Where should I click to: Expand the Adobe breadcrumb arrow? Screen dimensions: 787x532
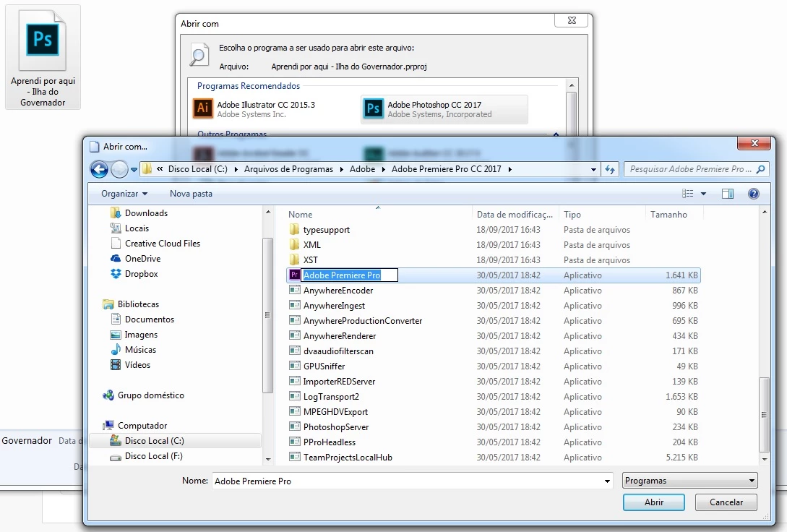pyautogui.click(x=384, y=169)
